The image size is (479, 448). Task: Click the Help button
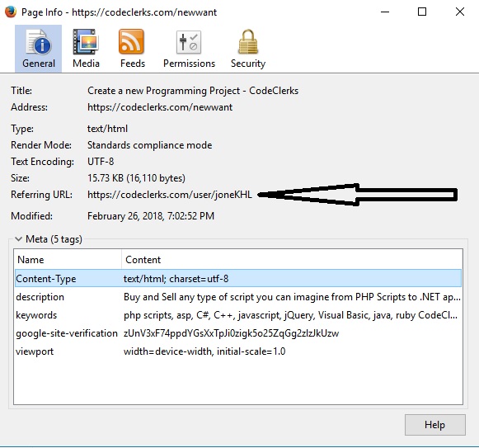435,425
